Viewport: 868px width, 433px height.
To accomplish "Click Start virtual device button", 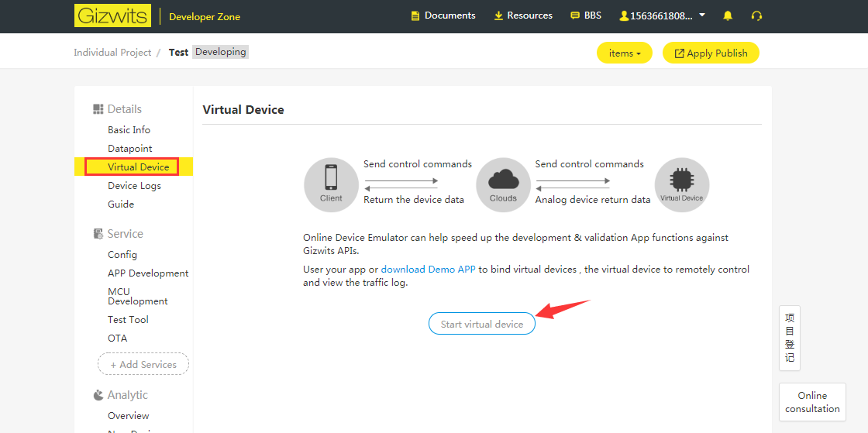I will pos(481,324).
